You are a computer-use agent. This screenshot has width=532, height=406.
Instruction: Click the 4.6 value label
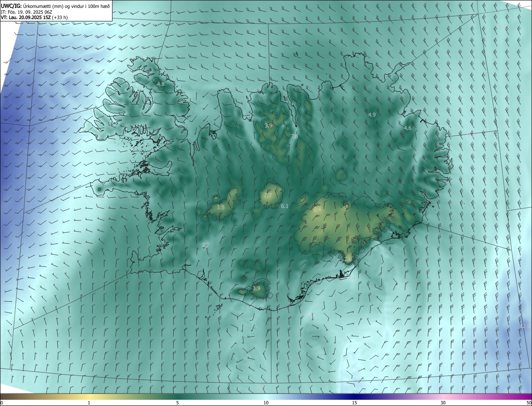(x=408, y=128)
